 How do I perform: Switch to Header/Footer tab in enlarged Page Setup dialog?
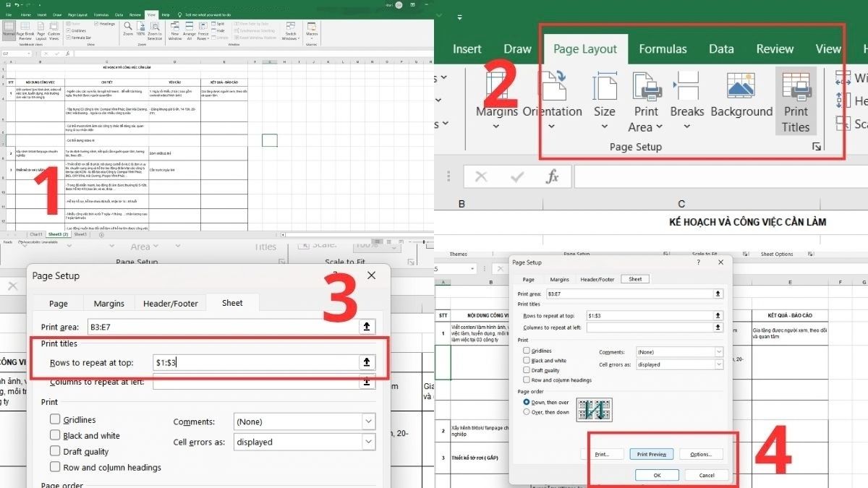pos(171,304)
